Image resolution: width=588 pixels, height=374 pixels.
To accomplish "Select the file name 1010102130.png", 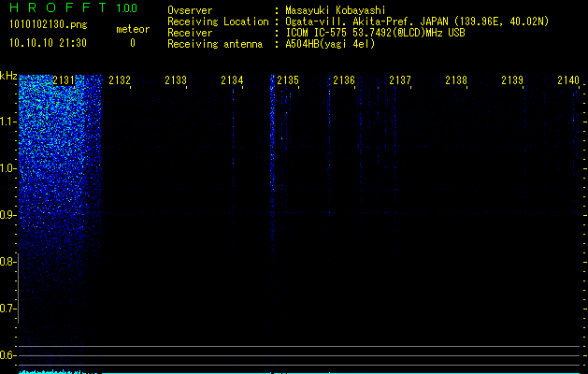I will (x=49, y=24).
